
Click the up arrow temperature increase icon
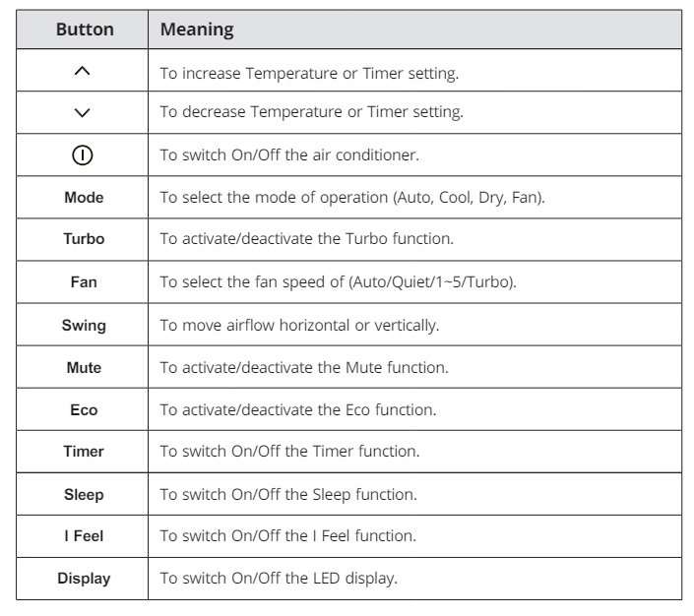[x=83, y=72]
